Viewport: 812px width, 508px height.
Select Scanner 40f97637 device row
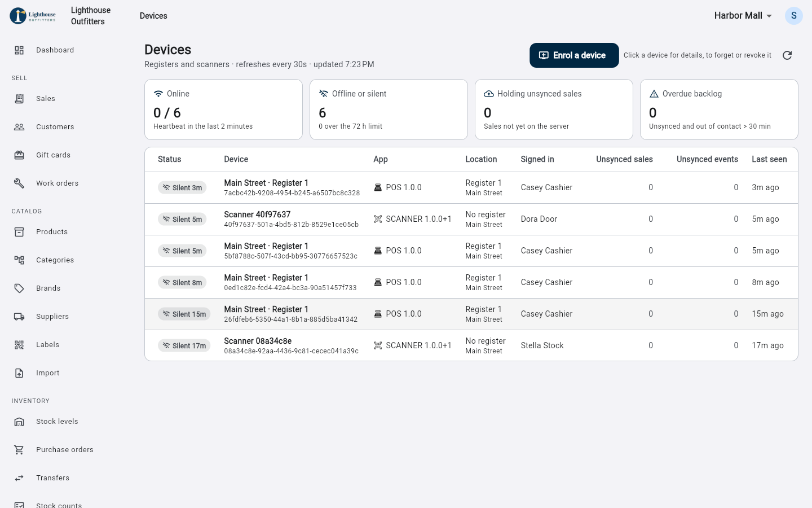point(471,219)
